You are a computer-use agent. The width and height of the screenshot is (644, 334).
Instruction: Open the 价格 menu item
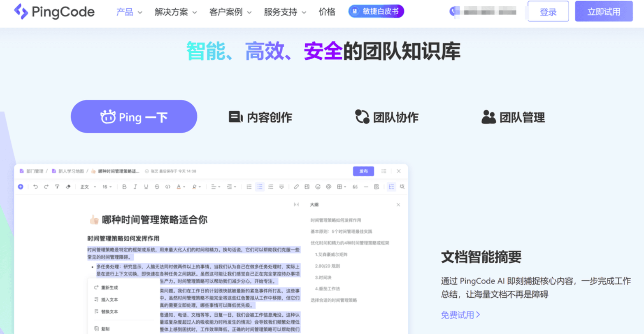click(x=327, y=12)
